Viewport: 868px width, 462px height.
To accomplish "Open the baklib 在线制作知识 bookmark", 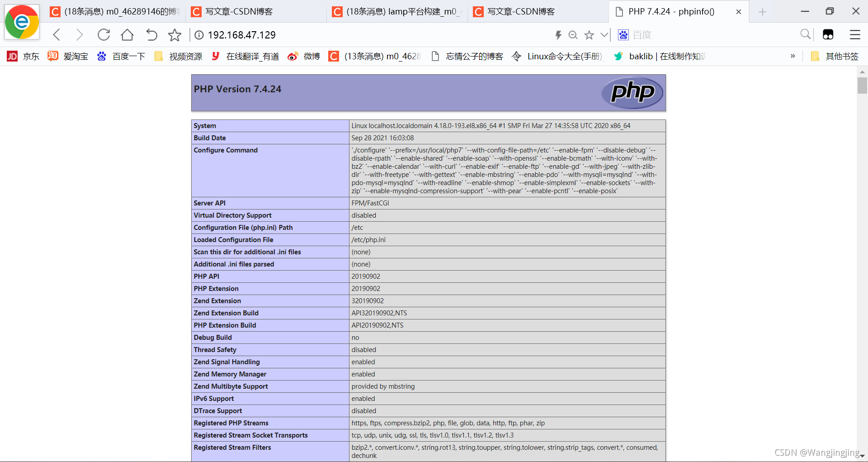I will click(659, 56).
